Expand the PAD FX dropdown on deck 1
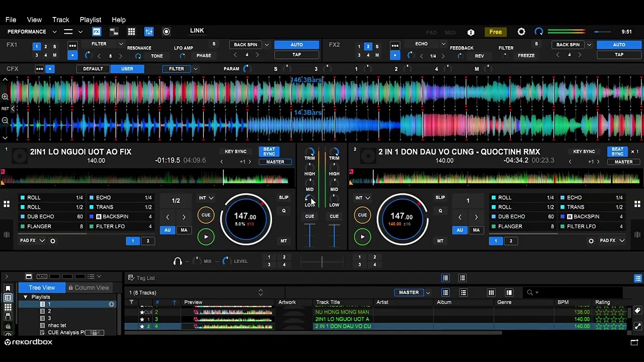 [42, 241]
